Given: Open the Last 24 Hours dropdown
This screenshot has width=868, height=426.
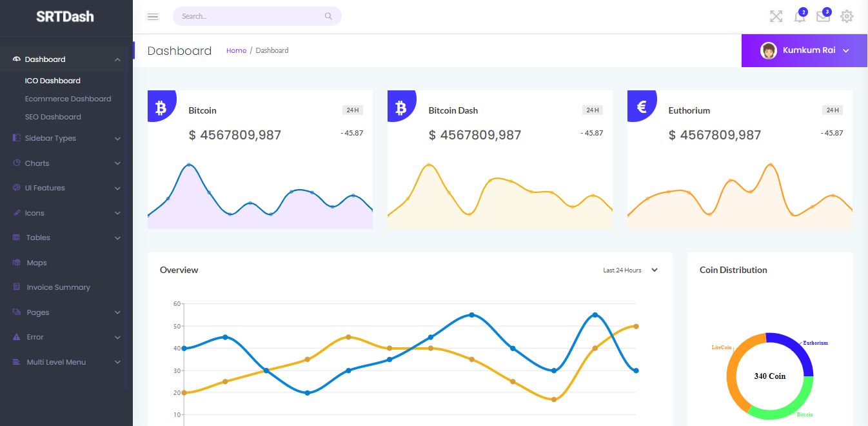Looking at the screenshot, I should click(x=630, y=270).
